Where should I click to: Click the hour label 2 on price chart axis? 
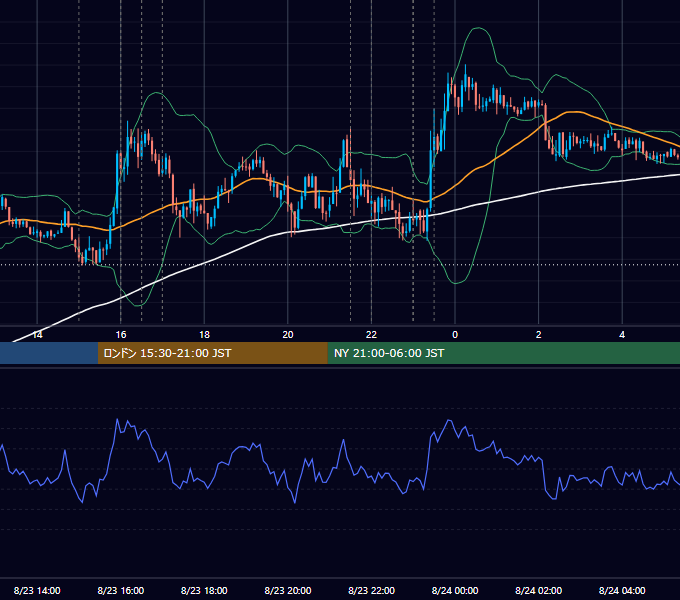point(538,335)
